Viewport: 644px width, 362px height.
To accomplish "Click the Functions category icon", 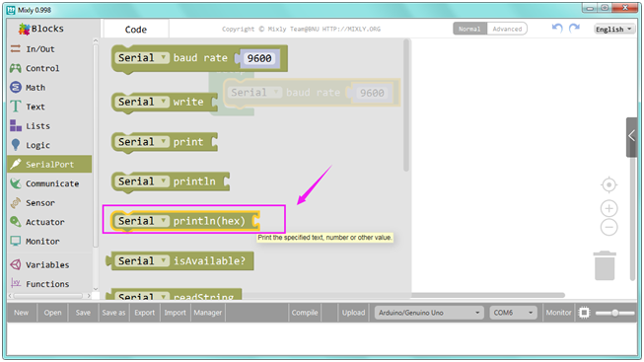I will [x=15, y=283].
